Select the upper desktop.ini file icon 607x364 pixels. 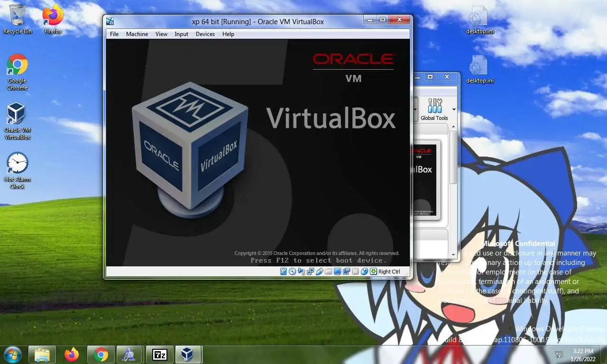click(479, 19)
